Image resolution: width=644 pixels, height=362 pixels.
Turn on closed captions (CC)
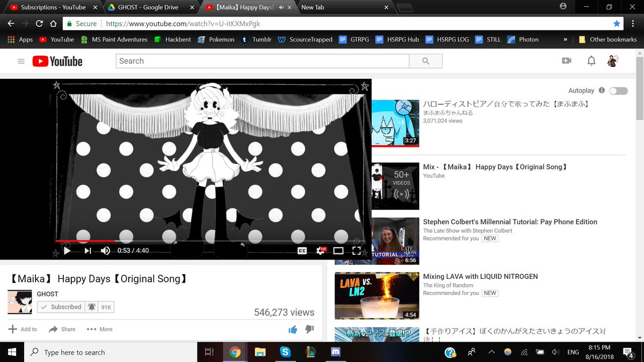(302, 250)
